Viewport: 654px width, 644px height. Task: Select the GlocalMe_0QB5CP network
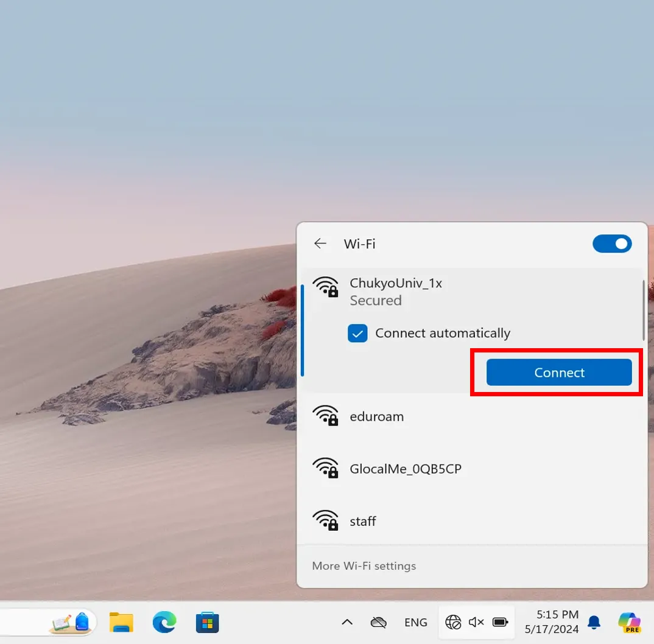coord(405,469)
